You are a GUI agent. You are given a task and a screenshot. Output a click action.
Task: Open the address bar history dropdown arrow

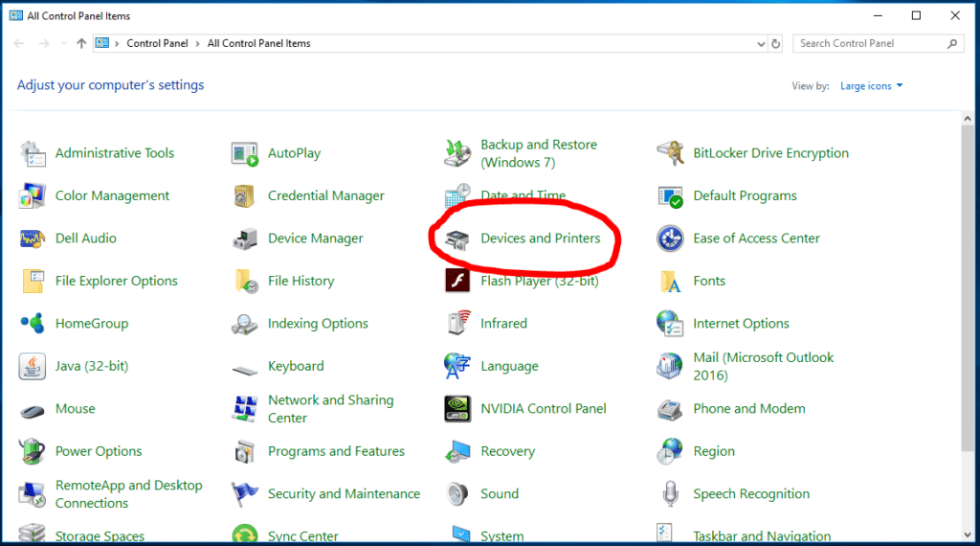coord(760,43)
